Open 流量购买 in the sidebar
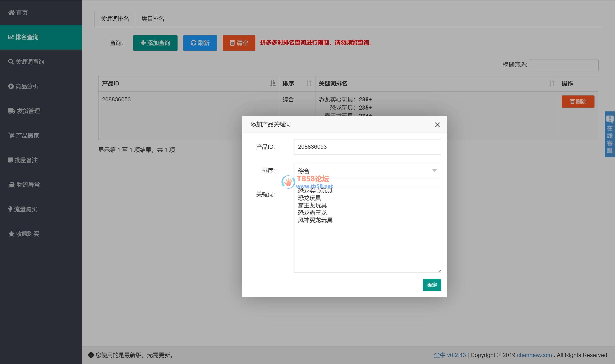The width and height of the screenshot is (615, 364). (41, 209)
